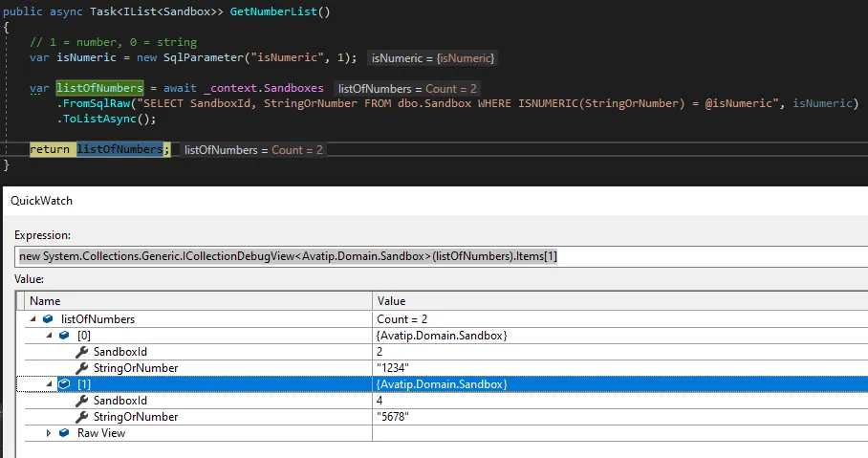Click the cube icon of item [0]
This screenshot has width=868, height=458.
tap(64, 336)
